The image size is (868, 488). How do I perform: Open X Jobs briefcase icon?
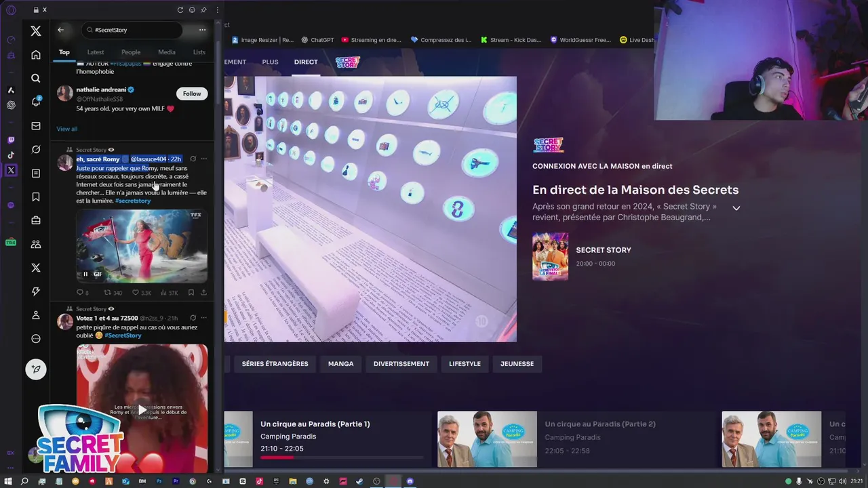point(36,220)
